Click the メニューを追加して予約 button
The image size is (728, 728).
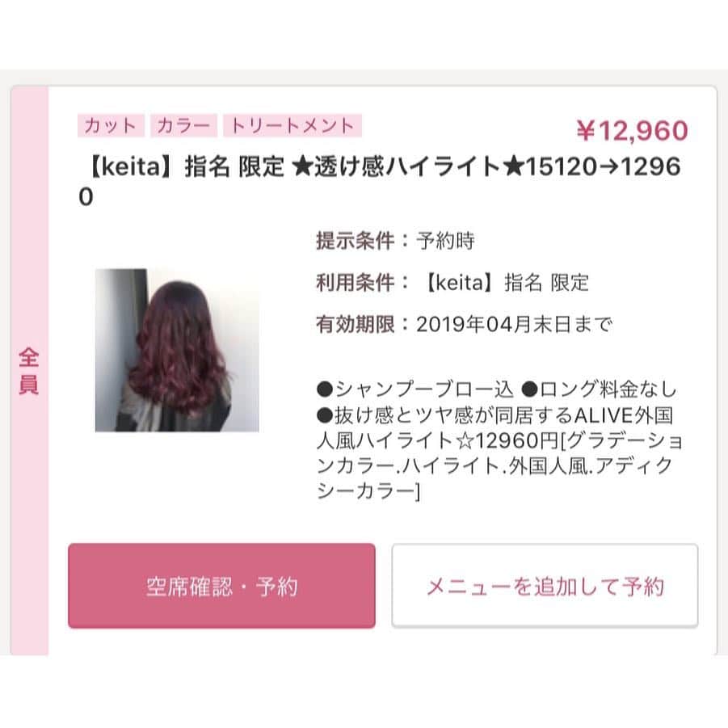(545, 586)
